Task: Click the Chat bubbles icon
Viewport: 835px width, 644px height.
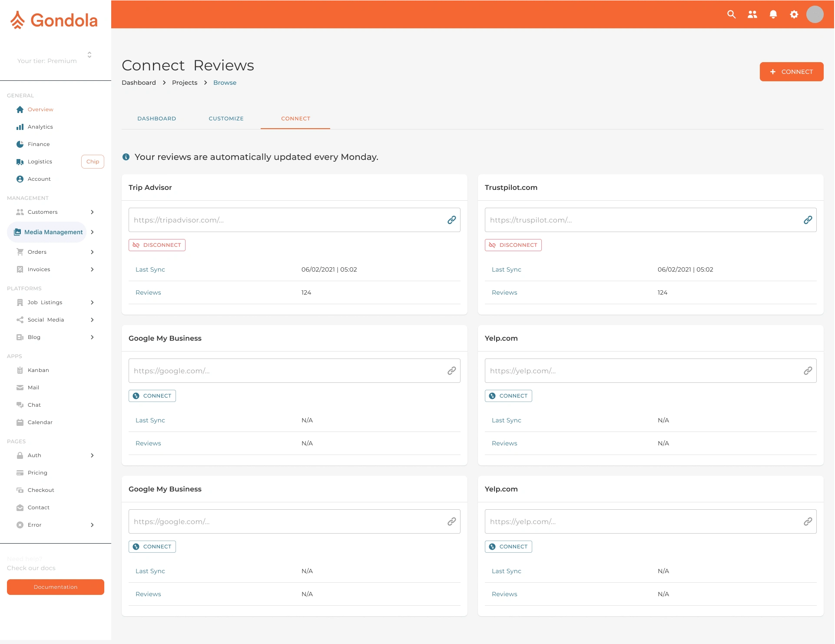Action: [x=20, y=405]
